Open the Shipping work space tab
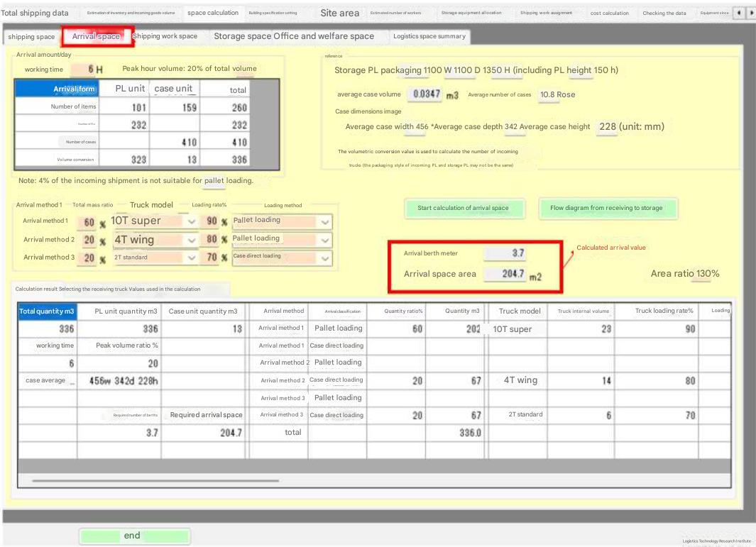The width and height of the screenshot is (756, 547). [165, 36]
